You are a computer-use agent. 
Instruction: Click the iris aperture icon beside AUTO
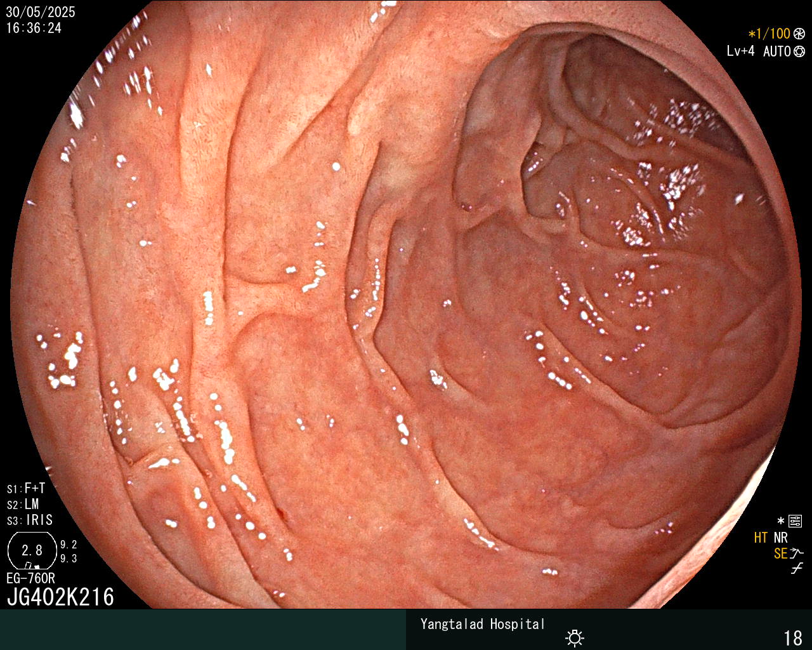click(x=799, y=51)
